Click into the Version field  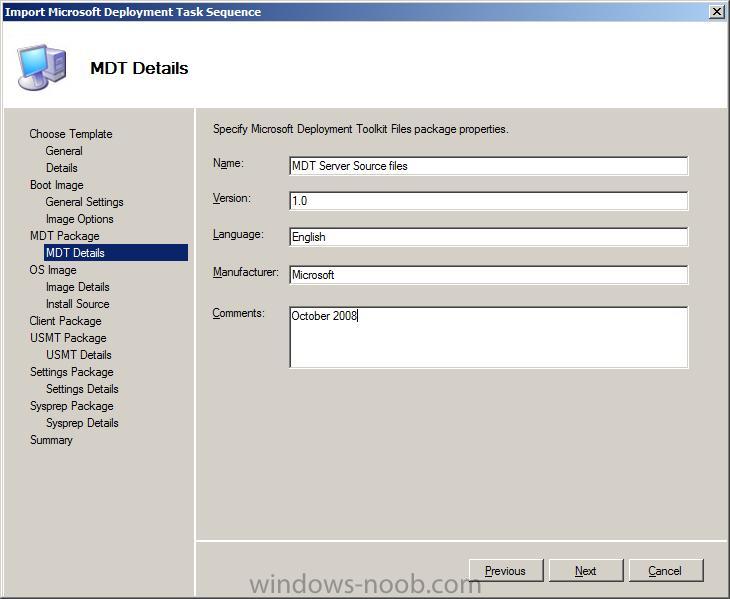click(488, 201)
